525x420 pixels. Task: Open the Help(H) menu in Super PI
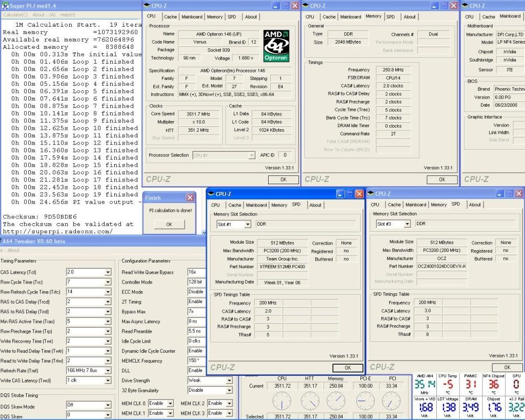coord(68,15)
